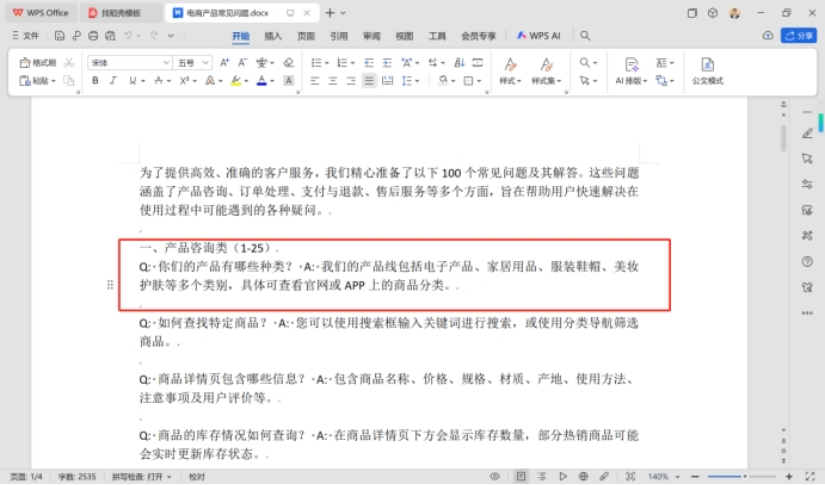Toggle bold formatting

click(96, 80)
